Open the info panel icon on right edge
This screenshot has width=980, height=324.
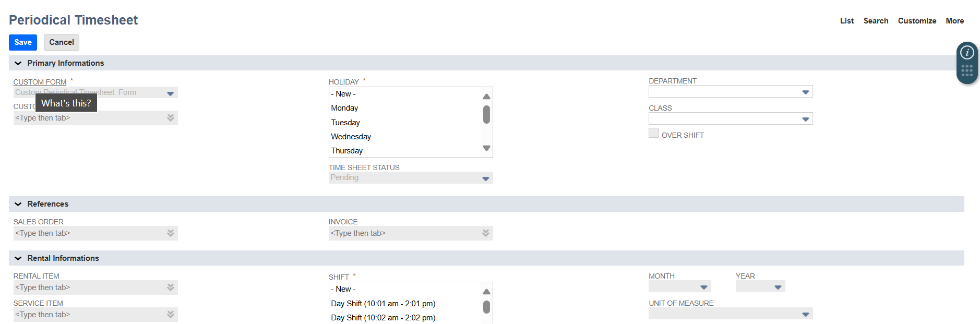(x=966, y=52)
